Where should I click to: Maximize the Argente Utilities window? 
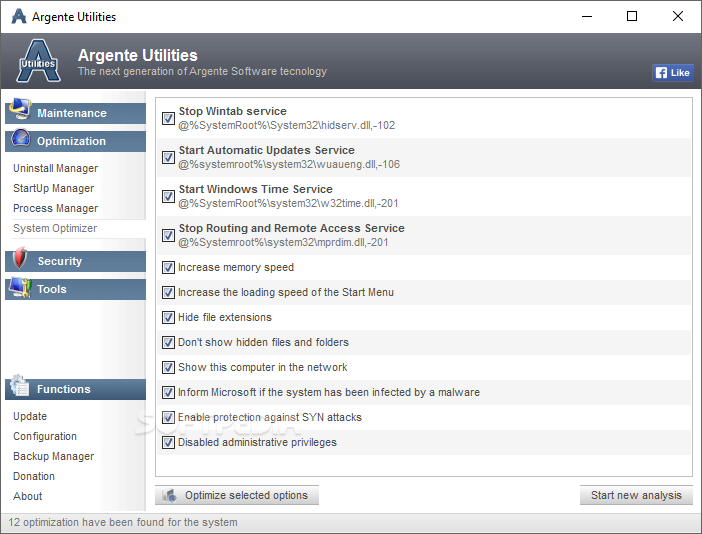click(x=632, y=17)
